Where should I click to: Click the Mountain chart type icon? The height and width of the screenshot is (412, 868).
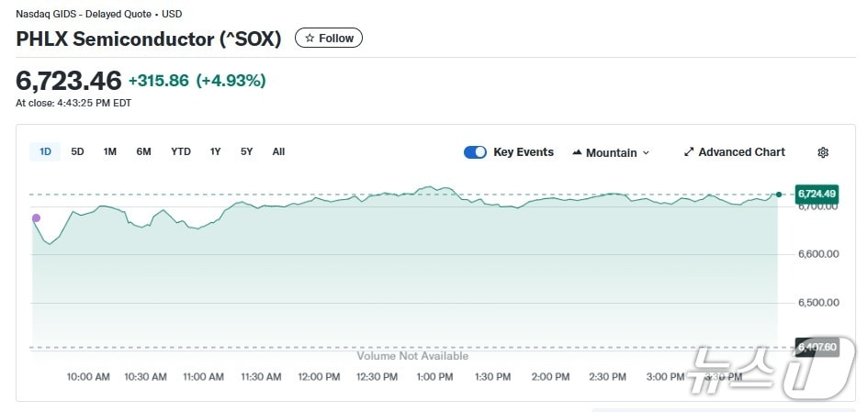[x=577, y=152]
